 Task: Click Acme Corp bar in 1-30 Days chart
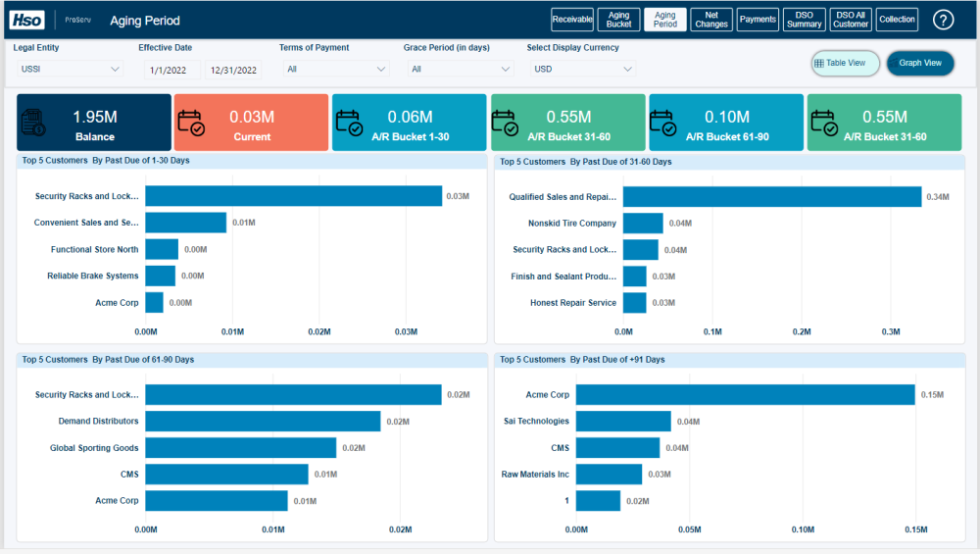coord(155,303)
